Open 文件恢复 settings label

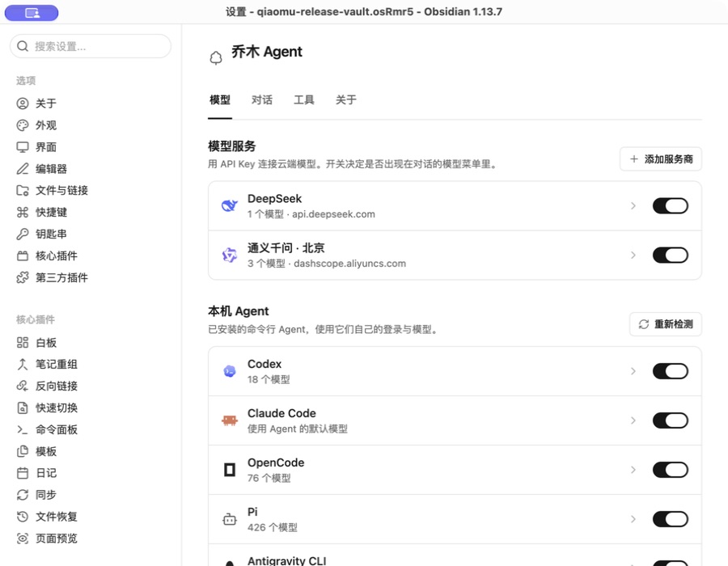coord(56,517)
